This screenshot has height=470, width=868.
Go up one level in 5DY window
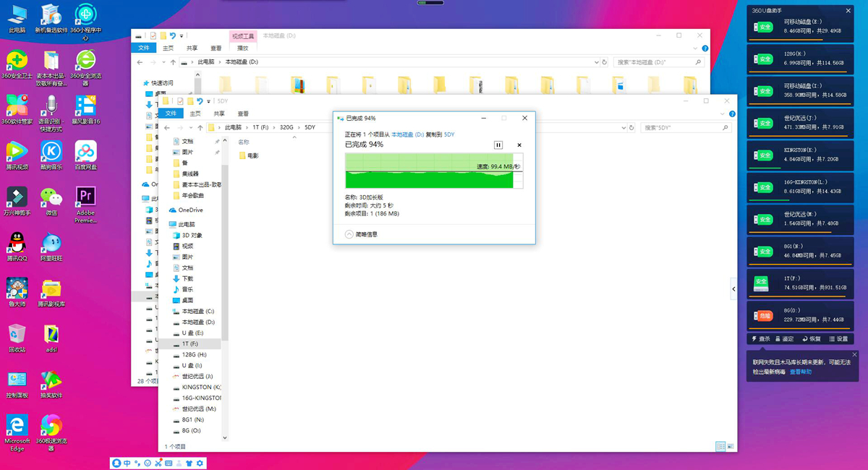[200, 127]
